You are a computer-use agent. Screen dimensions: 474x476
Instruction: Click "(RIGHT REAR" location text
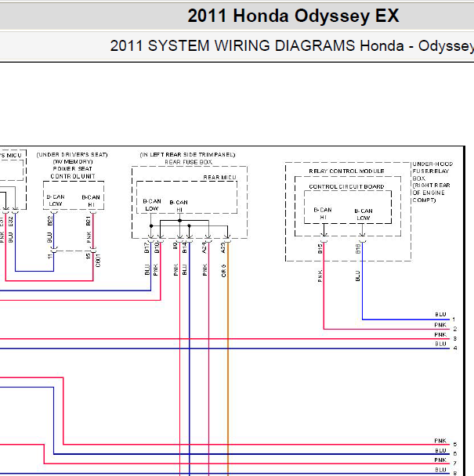[431, 186]
